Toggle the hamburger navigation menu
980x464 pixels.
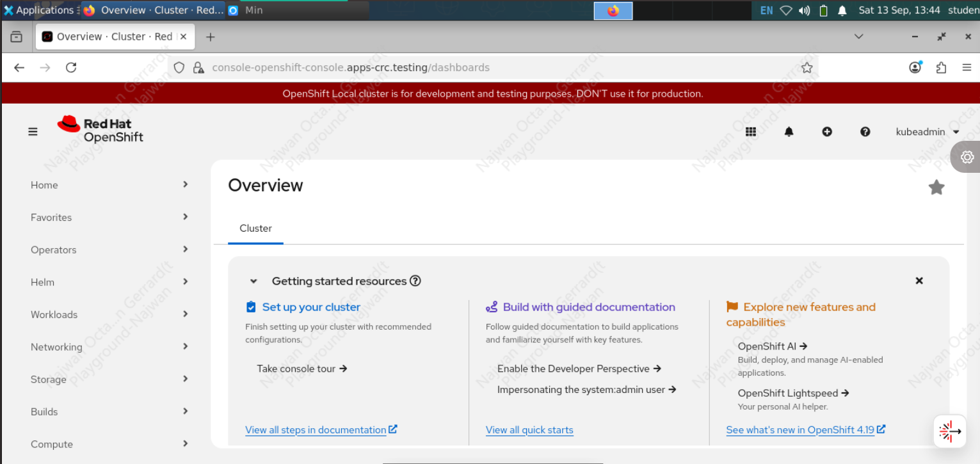pyautogui.click(x=33, y=132)
